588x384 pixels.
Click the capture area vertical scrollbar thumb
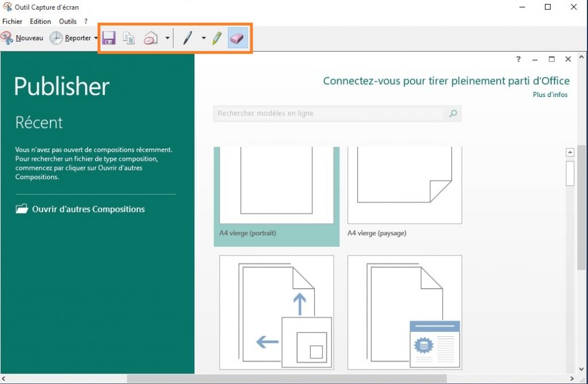581,207
